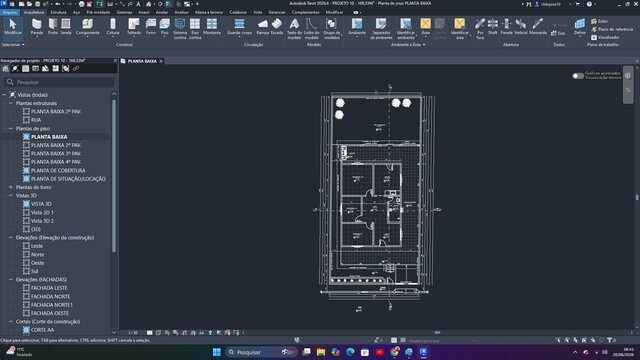The image size is (640, 360).
Task: Click the Plano de referência tool
Action: [612, 29]
